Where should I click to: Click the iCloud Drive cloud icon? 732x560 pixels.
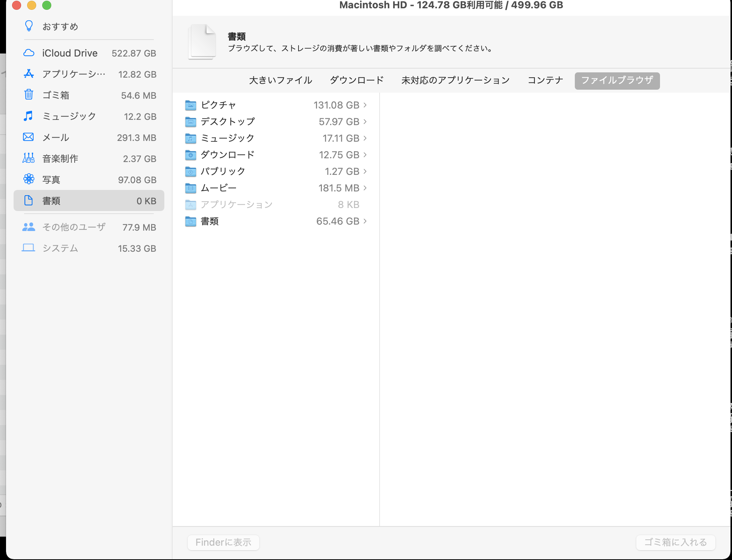[x=29, y=53]
